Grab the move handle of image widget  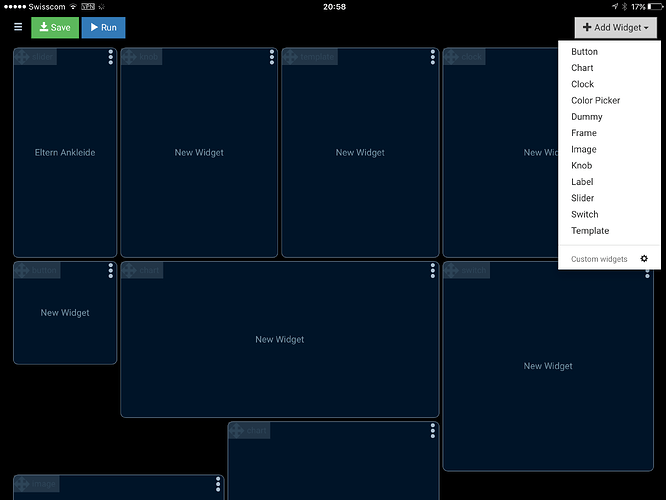coord(22,484)
